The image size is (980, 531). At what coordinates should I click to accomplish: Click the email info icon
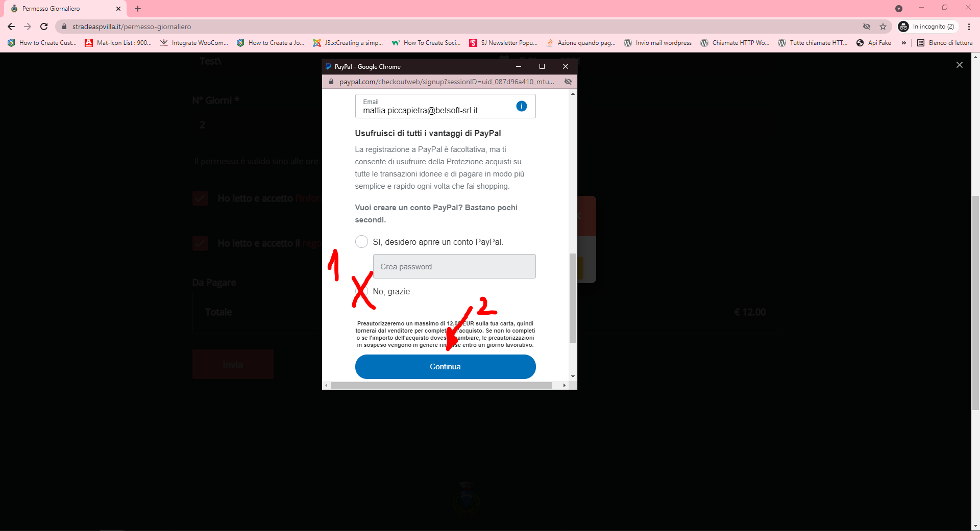pyautogui.click(x=521, y=106)
